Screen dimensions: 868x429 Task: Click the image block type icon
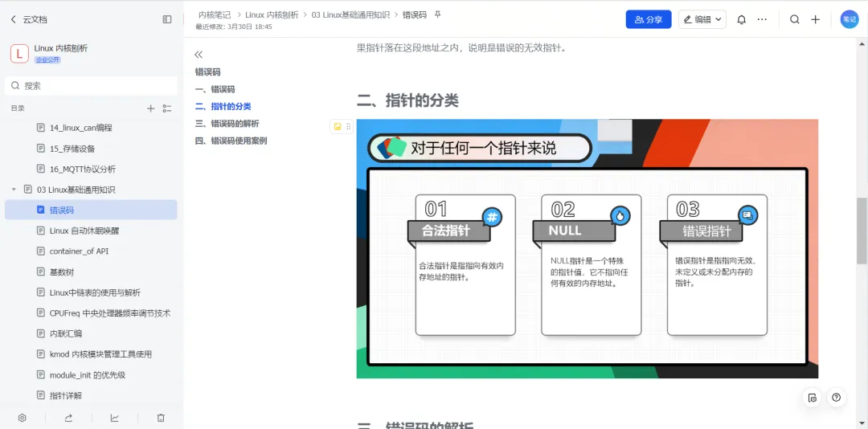(338, 127)
